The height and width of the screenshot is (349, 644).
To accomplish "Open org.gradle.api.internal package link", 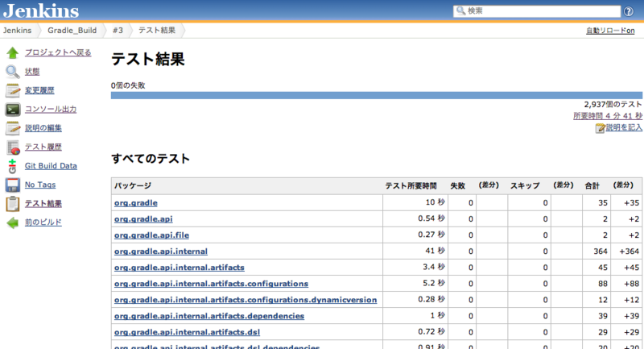I will pyautogui.click(x=160, y=251).
